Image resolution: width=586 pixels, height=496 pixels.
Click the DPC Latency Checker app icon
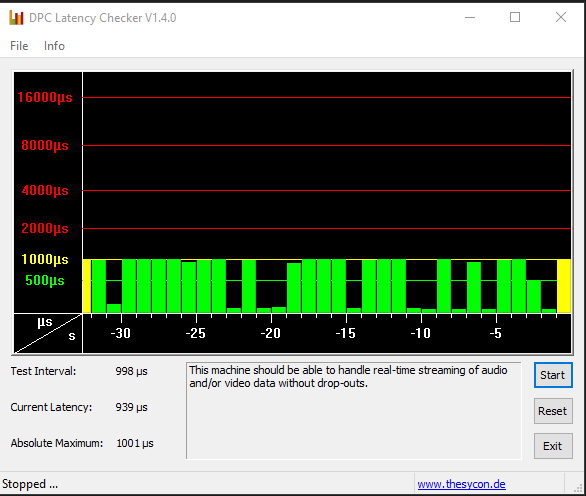click(16, 18)
